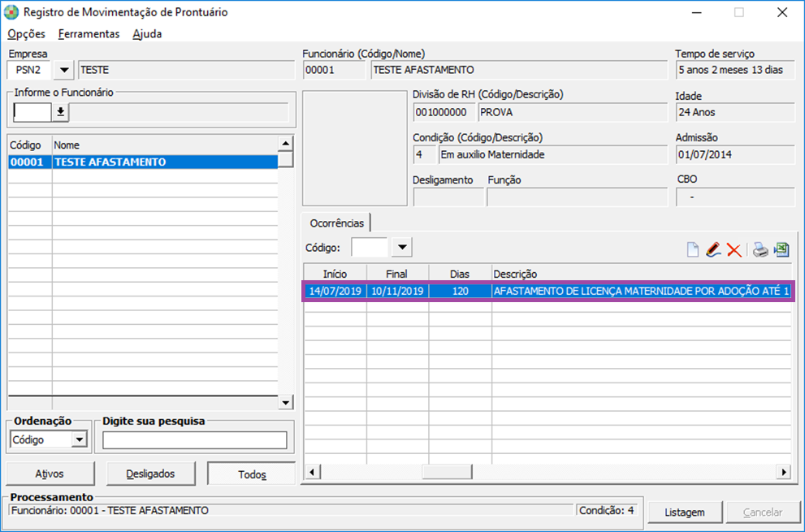Click the Condição code field 4
This screenshot has width=805, height=532.
tap(424, 154)
